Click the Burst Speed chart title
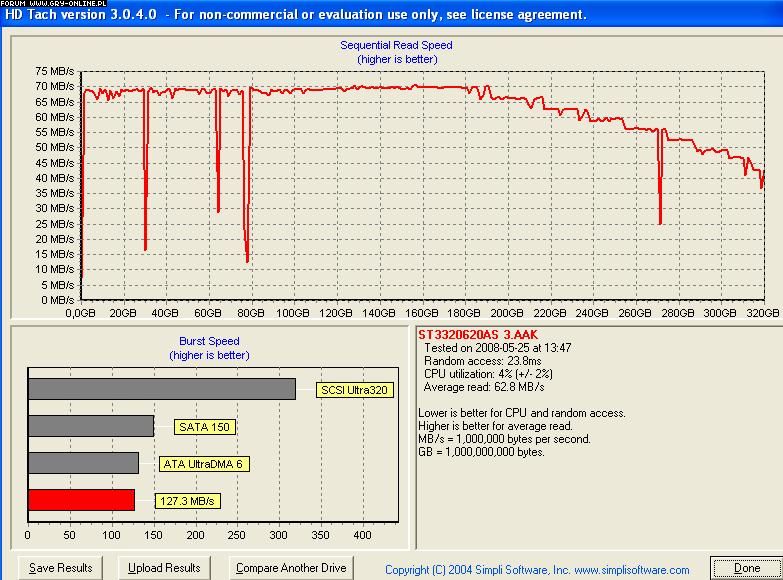Image resolution: width=783 pixels, height=580 pixels. pyautogui.click(x=209, y=341)
